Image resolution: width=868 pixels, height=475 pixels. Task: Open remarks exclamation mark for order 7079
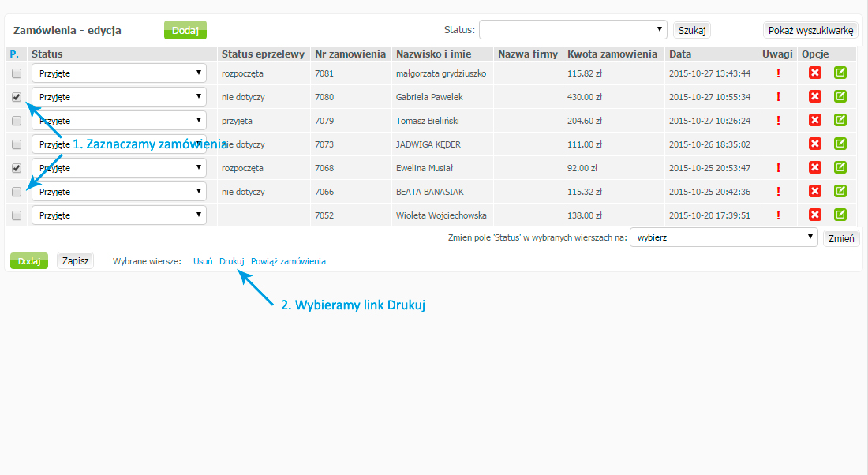[778, 120]
